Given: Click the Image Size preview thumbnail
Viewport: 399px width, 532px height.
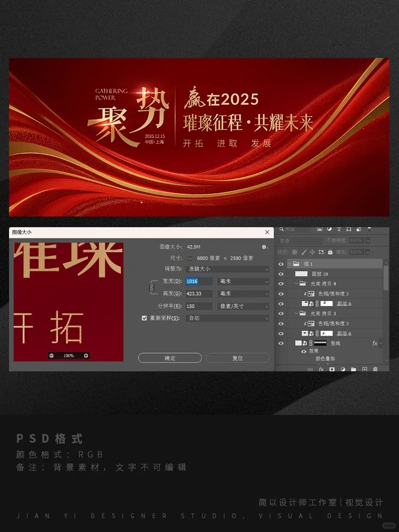Looking at the screenshot, I should [69, 302].
